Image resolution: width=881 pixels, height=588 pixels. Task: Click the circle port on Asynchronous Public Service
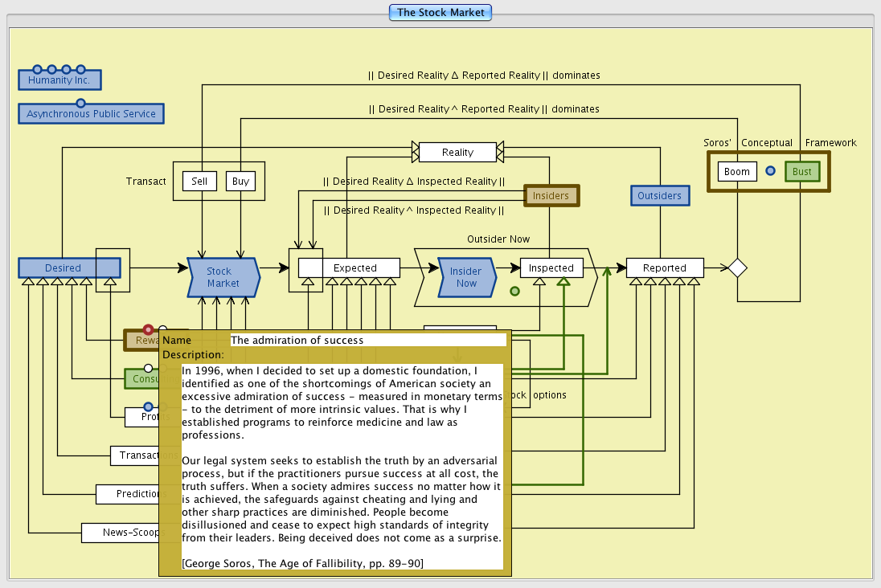80,103
